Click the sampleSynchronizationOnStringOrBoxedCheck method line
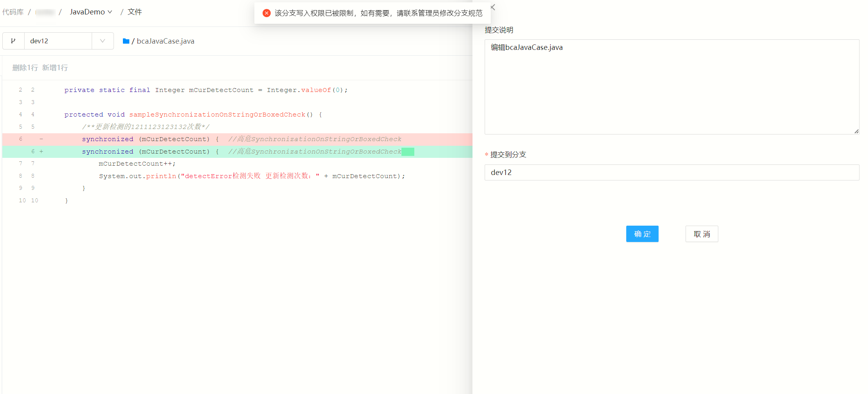This screenshot has height=394, width=868. click(193, 115)
